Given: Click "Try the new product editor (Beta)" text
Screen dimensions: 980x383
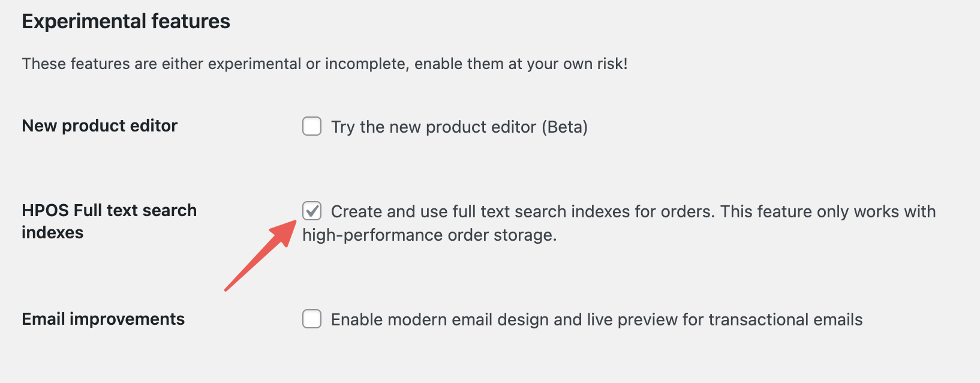Looking at the screenshot, I should [x=459, y=127].
